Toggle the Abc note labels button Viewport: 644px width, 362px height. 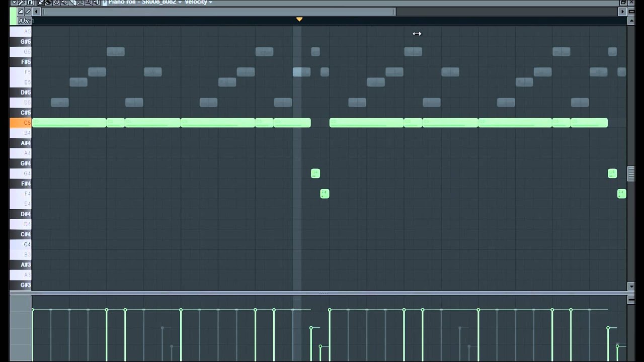[x=24, y=21]
